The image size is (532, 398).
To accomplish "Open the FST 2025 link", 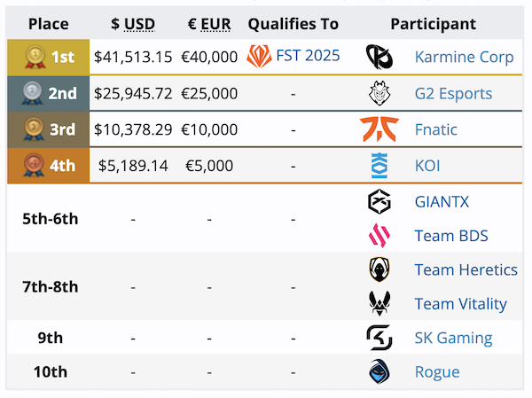I will [x=308, y=57].
